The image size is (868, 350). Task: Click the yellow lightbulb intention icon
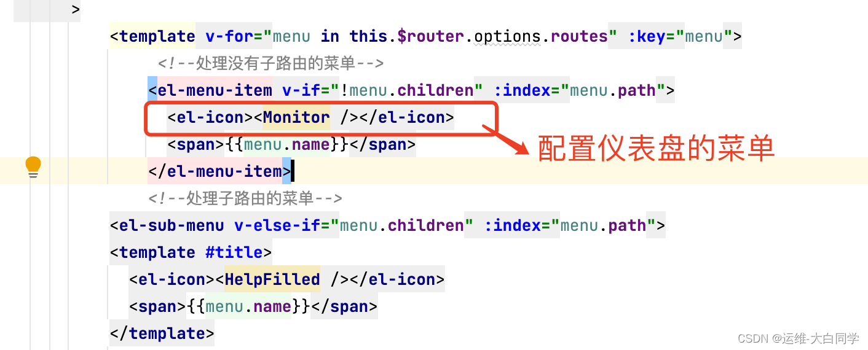point(33,168)
